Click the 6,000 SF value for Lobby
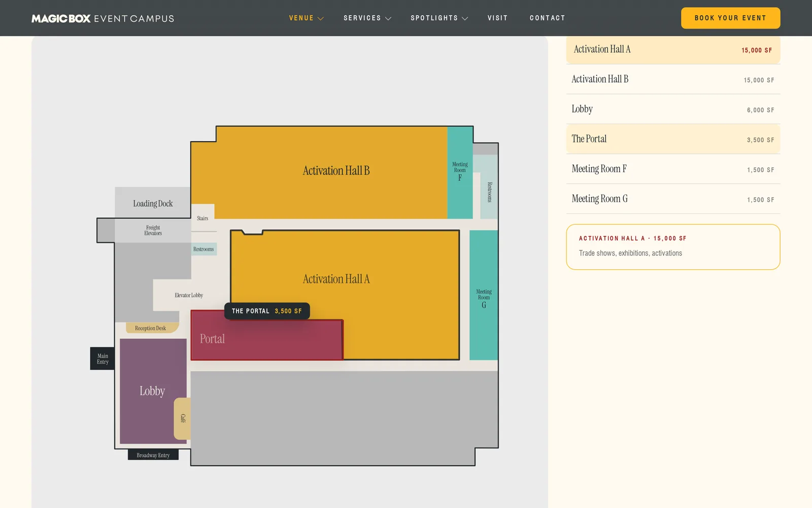The width and height of the screenshot is (812, 508). [760, 110]
